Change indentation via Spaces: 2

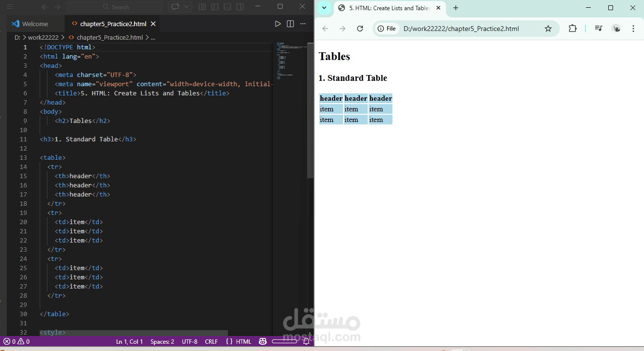[x=162, y=341]
